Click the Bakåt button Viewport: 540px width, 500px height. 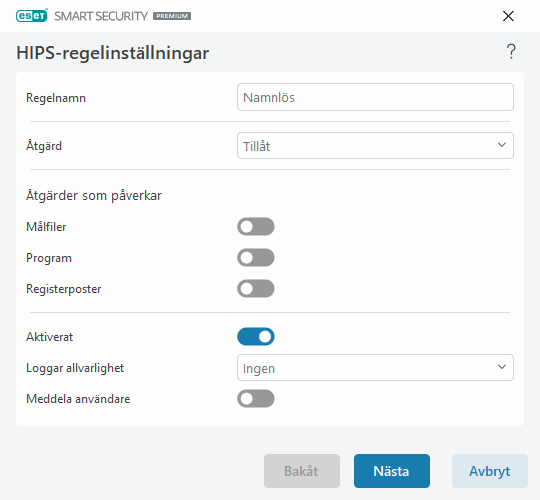pyautogui.click(x=302, y=471)
